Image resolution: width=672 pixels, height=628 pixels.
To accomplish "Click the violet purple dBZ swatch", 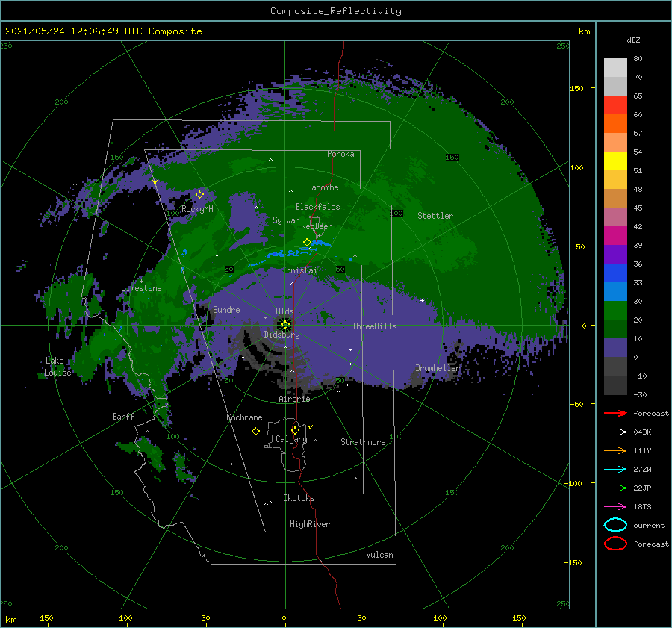I will 615,255.
